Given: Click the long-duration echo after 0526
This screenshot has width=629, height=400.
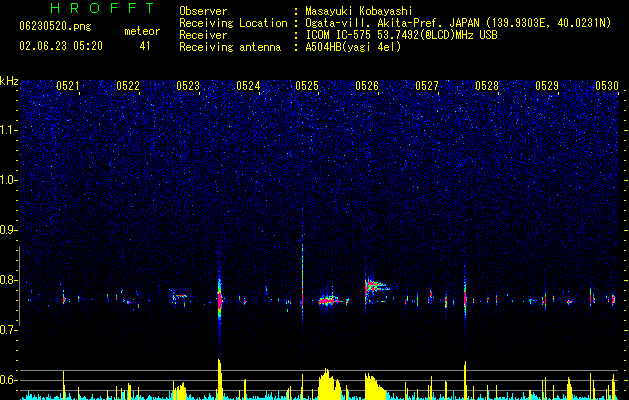Looking at the screenshot, I should point(375,287).
